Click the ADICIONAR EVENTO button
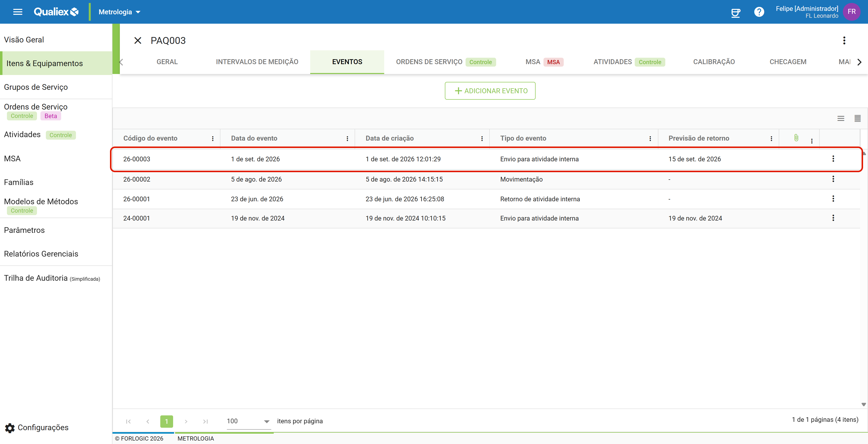Screen dimensions: 868x444 coord(490,91)
